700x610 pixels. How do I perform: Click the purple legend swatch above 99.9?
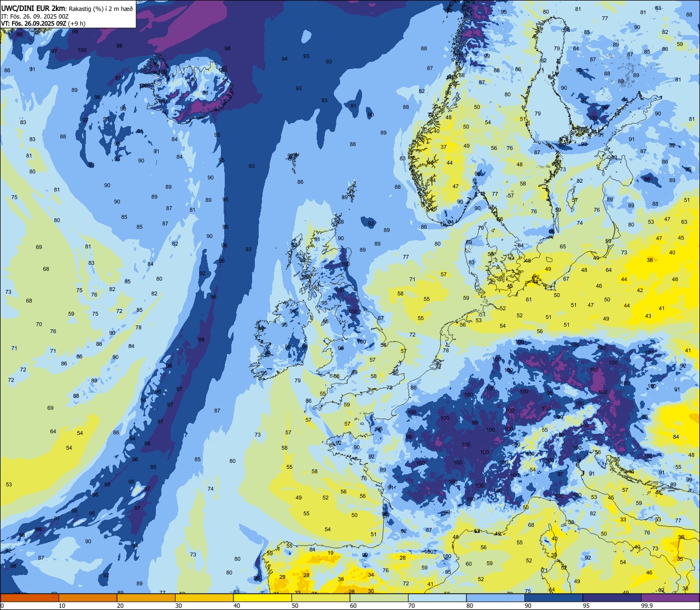670,598
